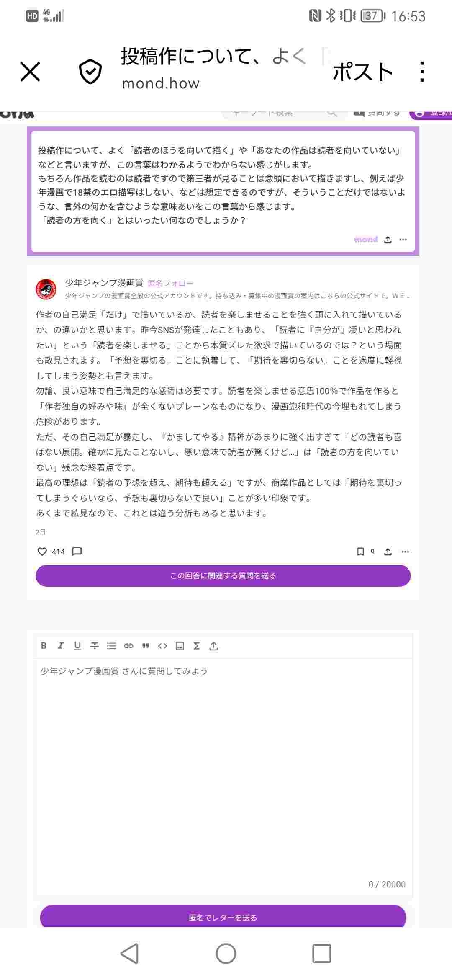Like the answer with the heart icon
452x980 pixels.
(x=42, y=552)
